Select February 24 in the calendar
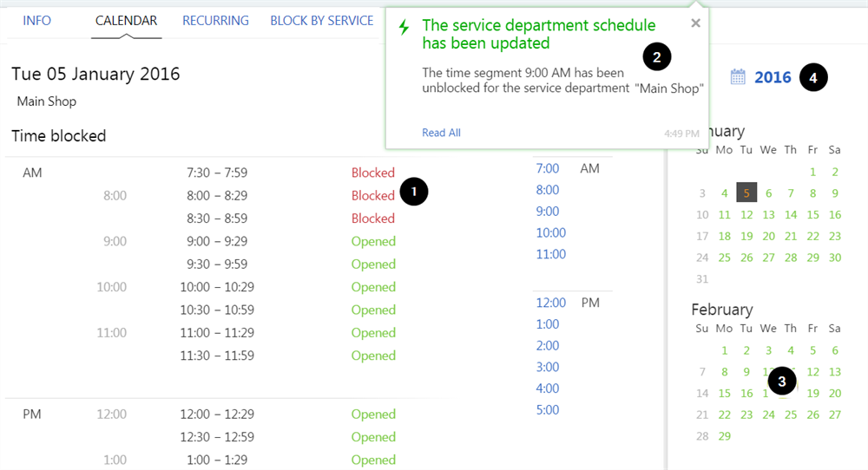This screenshot has height=470, width=868. (768, 415)
